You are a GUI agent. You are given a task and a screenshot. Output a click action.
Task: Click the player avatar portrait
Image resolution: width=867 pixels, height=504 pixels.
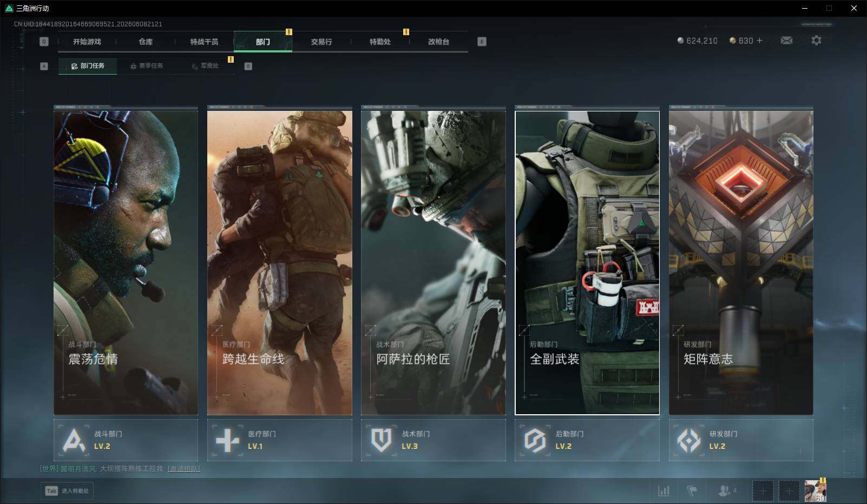pos(816,491)
